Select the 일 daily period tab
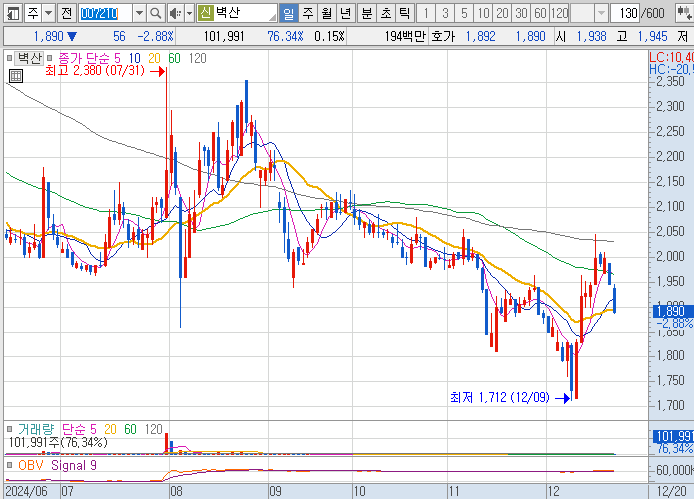This screenshot has height=499, width=694. 289,14
